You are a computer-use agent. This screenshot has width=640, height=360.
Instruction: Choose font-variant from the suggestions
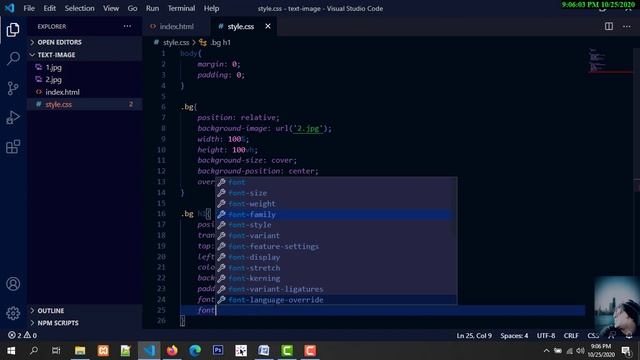(x=336, y=236)
